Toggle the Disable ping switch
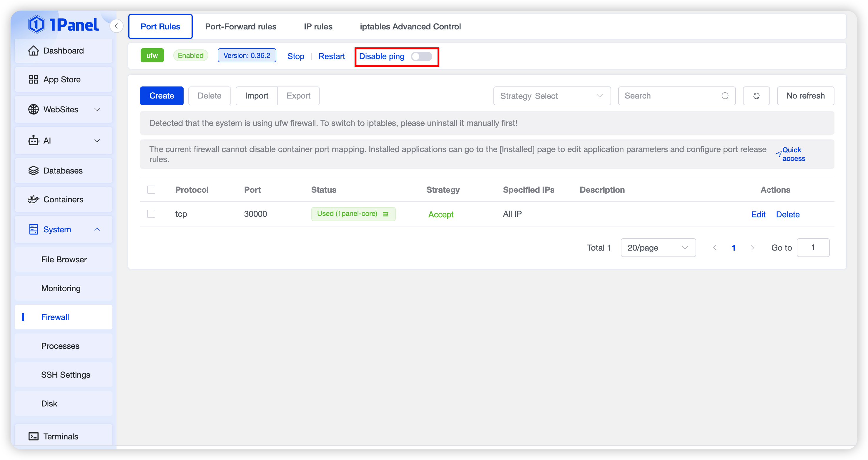Screen dimensions: 868x460 (421, 56)
